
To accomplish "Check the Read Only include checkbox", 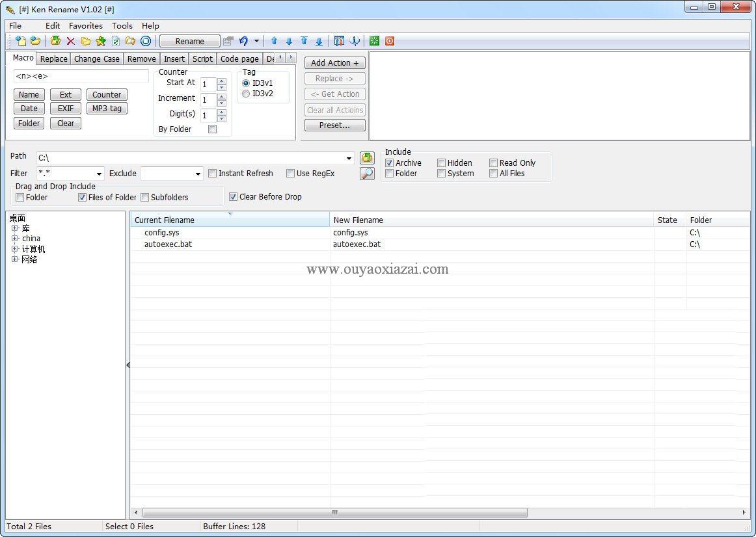I will 493,163.
